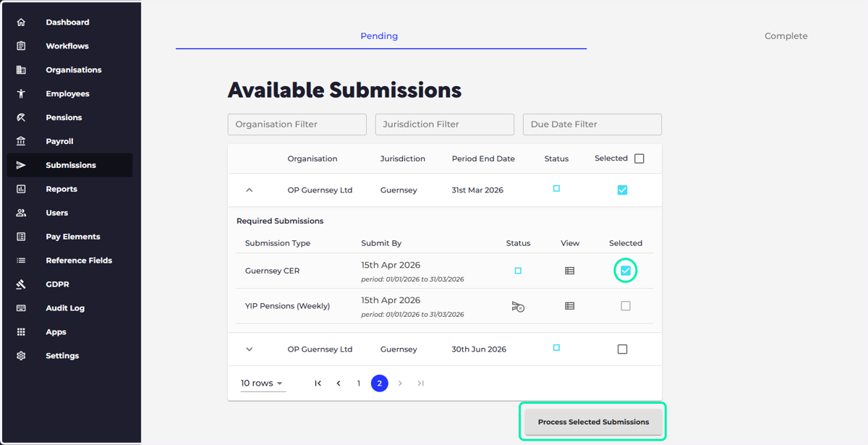Focus the Due Date Filter field
Viewport: 868px width, 445px height.
(x=592, y=124)
